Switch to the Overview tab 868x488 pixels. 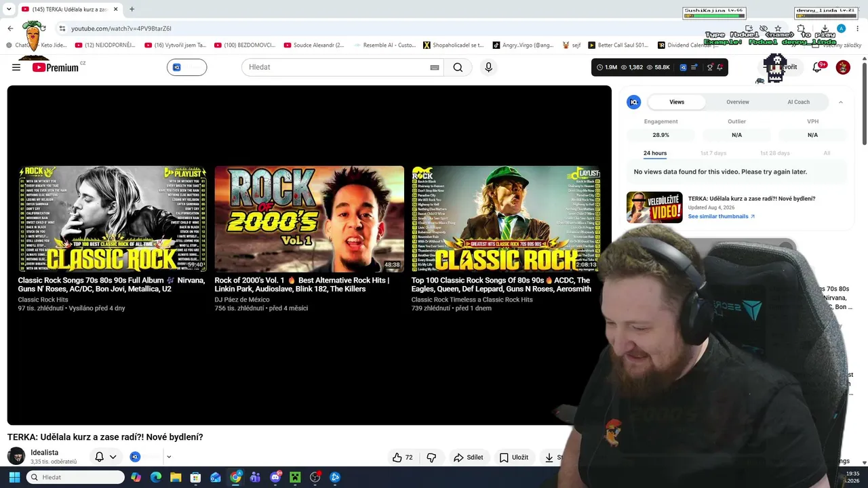click(x=738, y=102)
